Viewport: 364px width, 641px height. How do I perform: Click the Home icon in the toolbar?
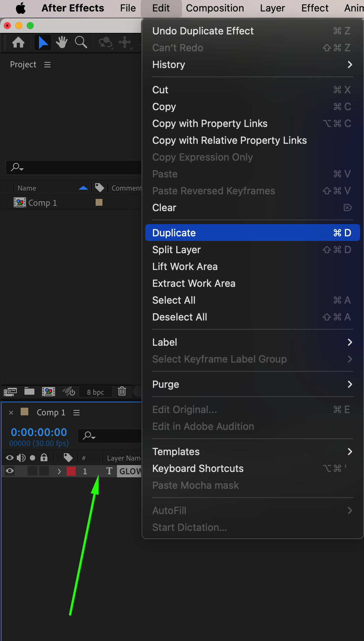point(18,42)
